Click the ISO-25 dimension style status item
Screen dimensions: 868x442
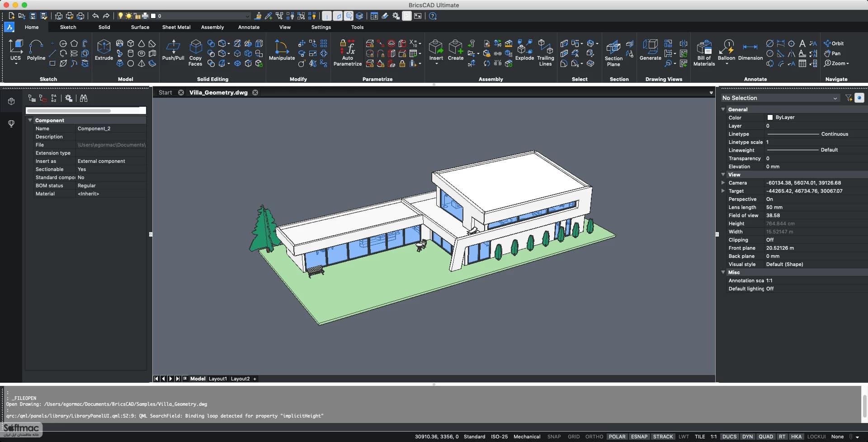pos(499,437)
